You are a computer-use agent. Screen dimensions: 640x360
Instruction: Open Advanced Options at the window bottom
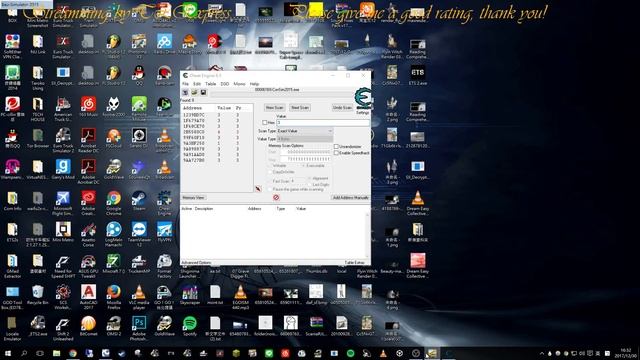196,262
